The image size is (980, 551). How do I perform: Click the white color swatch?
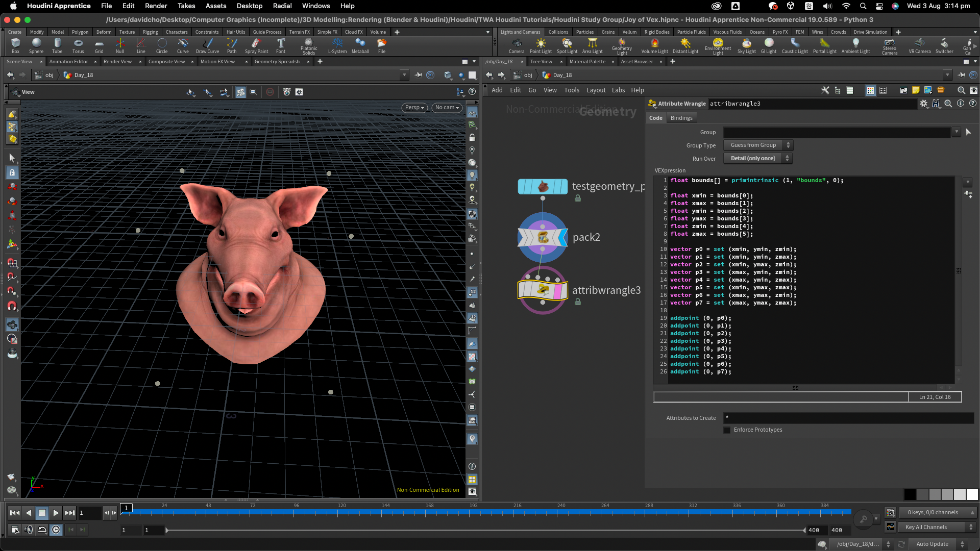pyautogui.click(x=972, y=494)
